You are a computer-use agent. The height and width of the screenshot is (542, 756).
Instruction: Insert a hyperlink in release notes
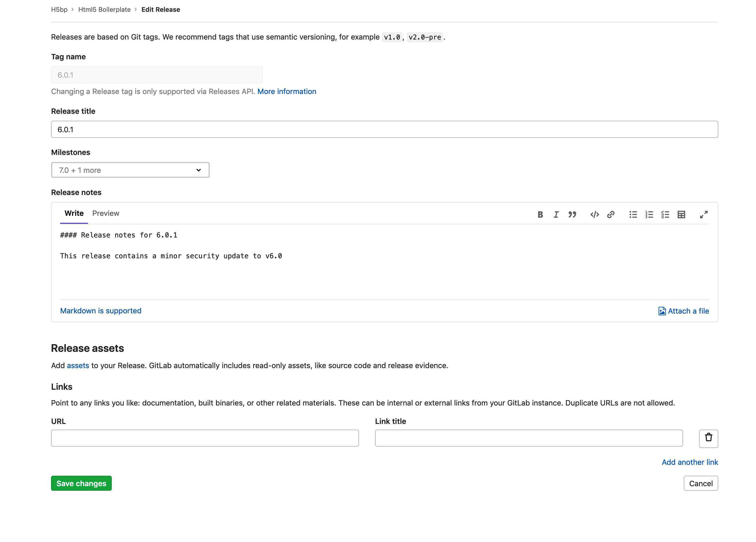611,215
